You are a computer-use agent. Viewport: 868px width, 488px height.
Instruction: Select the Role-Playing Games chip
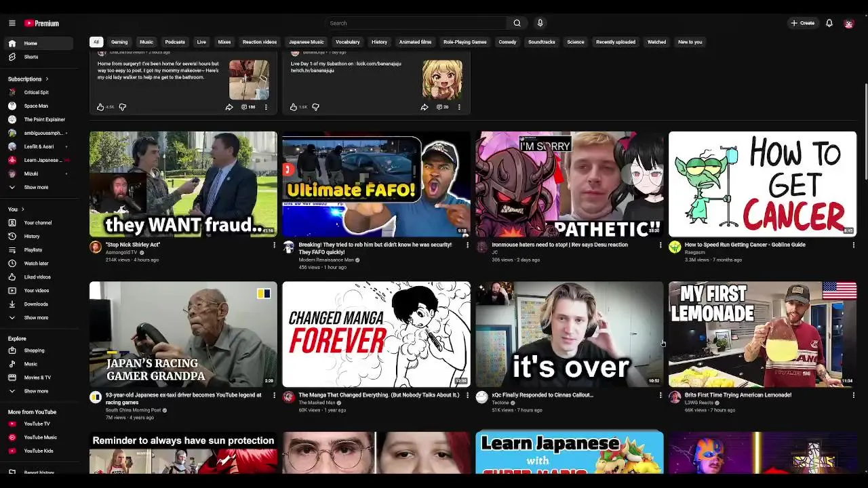(x=465, y=42)
